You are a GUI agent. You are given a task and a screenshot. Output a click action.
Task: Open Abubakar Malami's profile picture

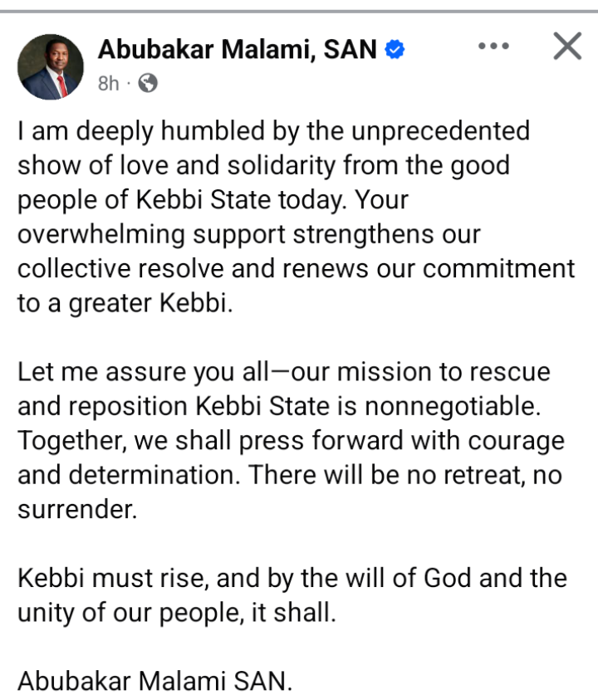click(51, 66)
